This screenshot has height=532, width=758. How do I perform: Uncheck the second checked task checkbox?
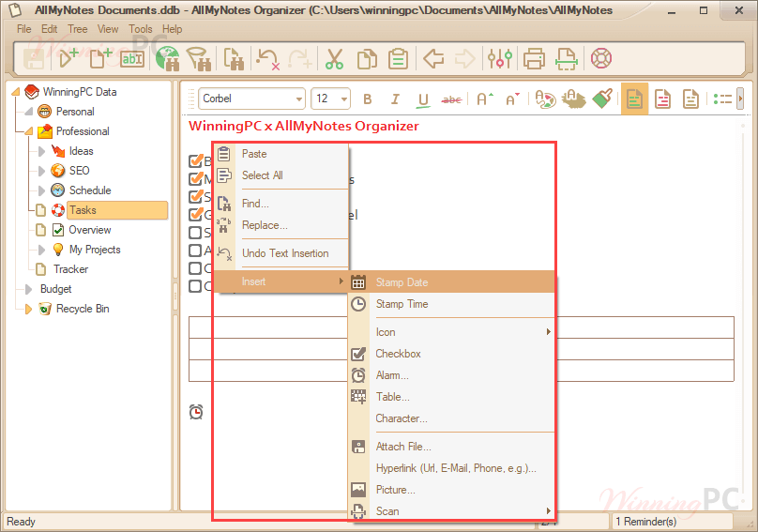(x=196, y=178)
